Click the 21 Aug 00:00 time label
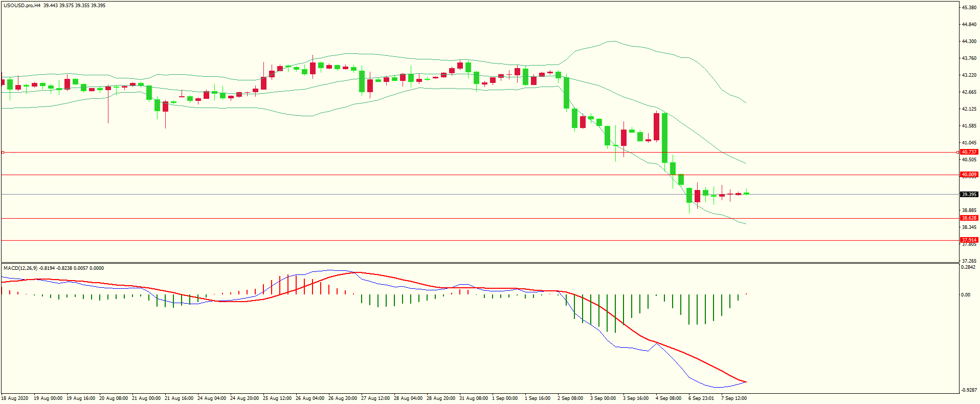This screenshot has height=404, width=980. point(146,398)
